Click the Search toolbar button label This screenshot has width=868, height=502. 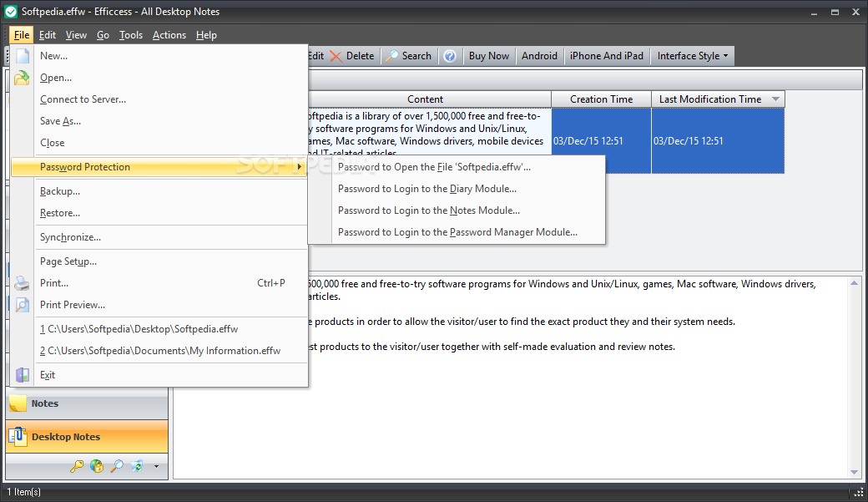[416, 56]
